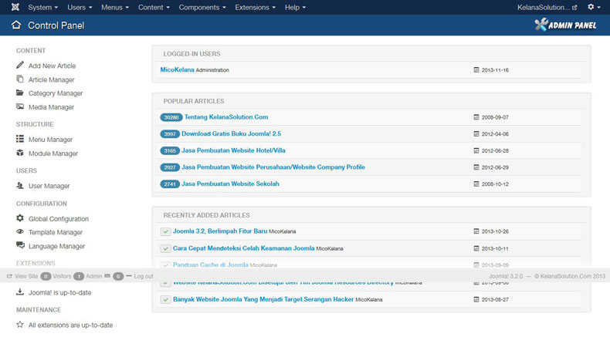This screenshot has height=364, width=610.
Task: Click the Global Configuration gear icon
Action: click(x=20, y=219)
